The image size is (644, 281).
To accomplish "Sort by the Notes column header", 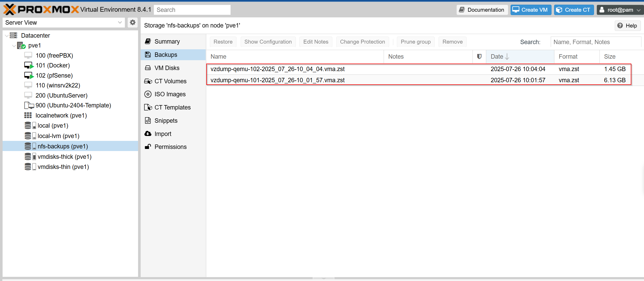I will pyautogui.click(x=428, y=57).
